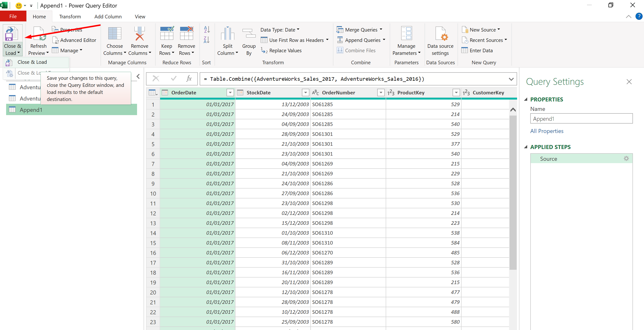Open the Advanced Editor
Viewport: 644px width, 330px height.
point(74,40)
